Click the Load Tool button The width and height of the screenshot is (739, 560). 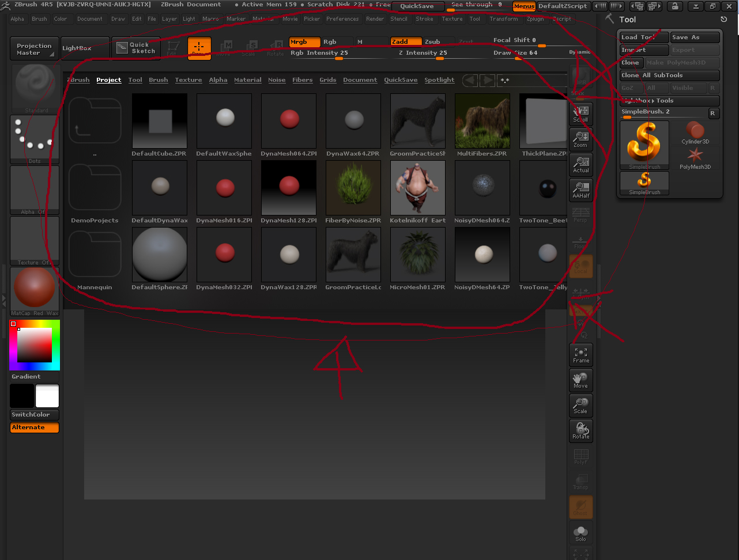tap(644, 37)
